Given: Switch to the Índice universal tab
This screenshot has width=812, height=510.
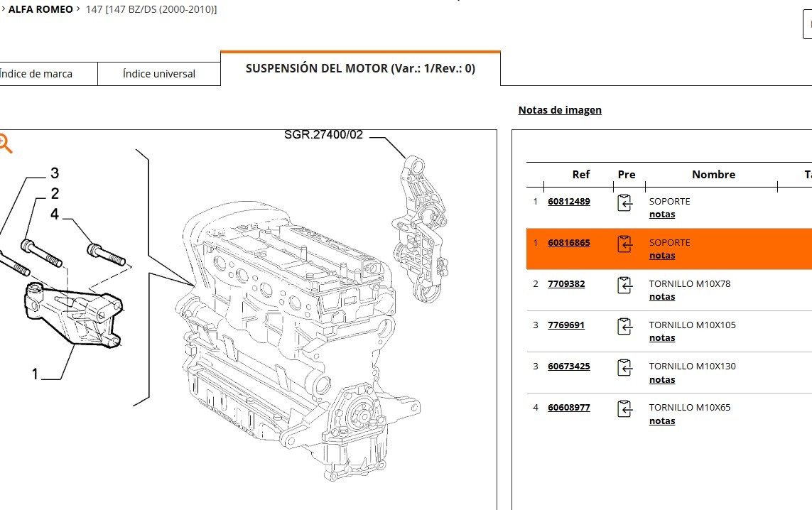Looking at the screenshot, I should 158,74.
